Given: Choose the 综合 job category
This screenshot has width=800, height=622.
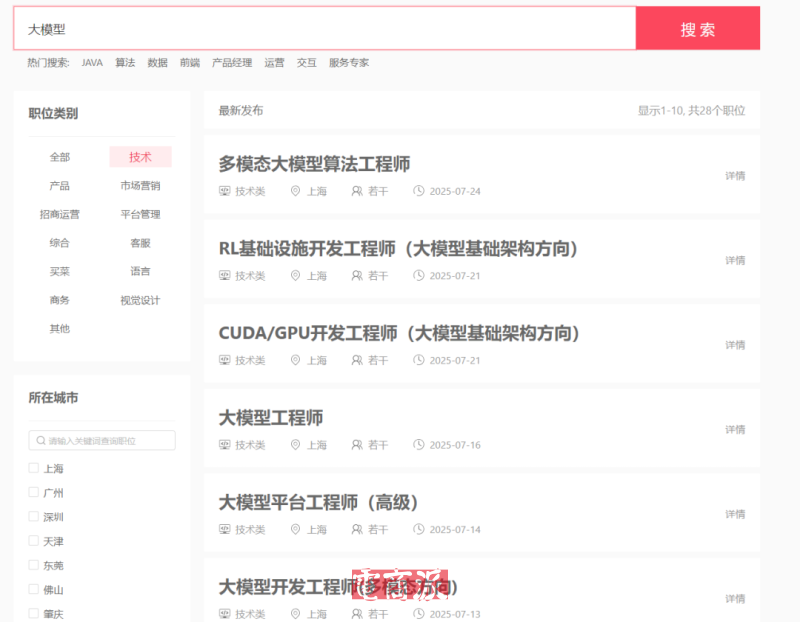Looking at the screenshot, I should [x=60, y=243].
